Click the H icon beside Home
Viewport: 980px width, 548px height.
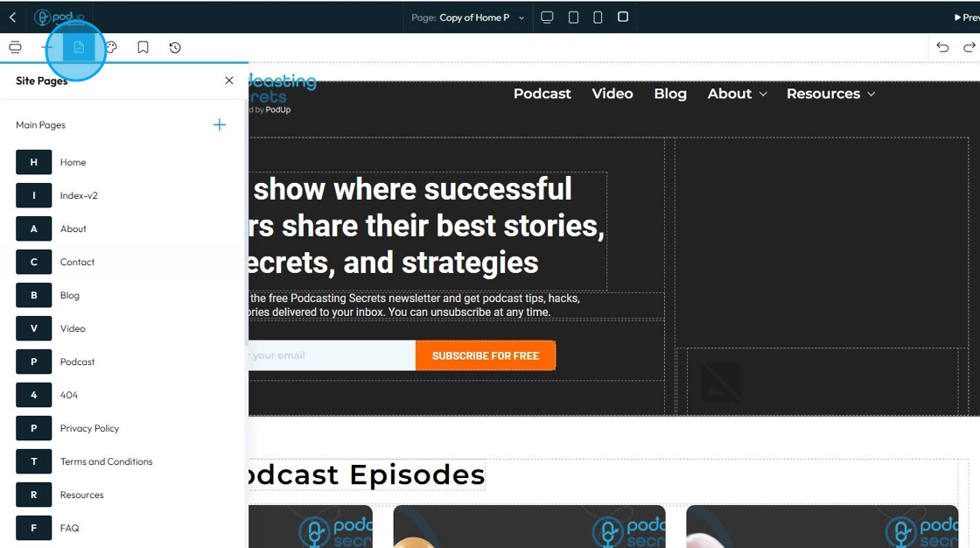click(x=34, y=163)
